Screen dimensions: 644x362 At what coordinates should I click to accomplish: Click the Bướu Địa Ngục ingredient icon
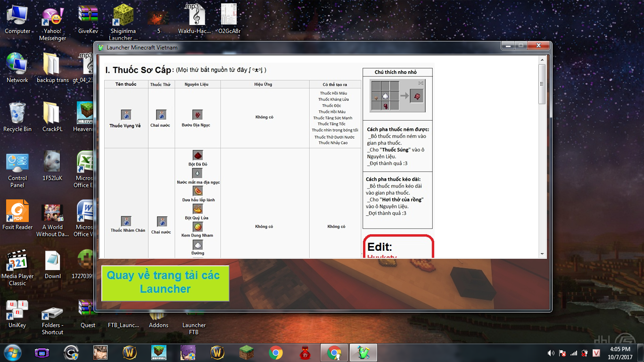coord(198,115)
